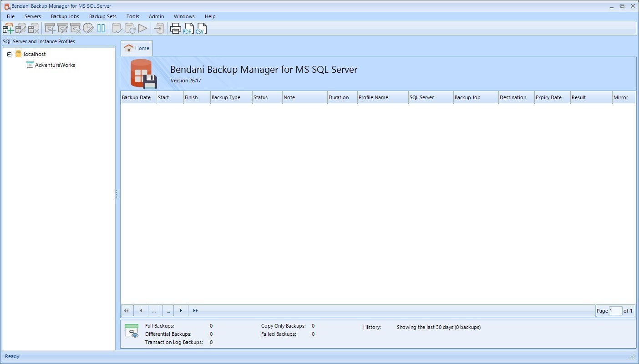Viewport: 639px width, 364px height.
Task: Click the AdventureWorks profile icon
Action: (30, 65)
